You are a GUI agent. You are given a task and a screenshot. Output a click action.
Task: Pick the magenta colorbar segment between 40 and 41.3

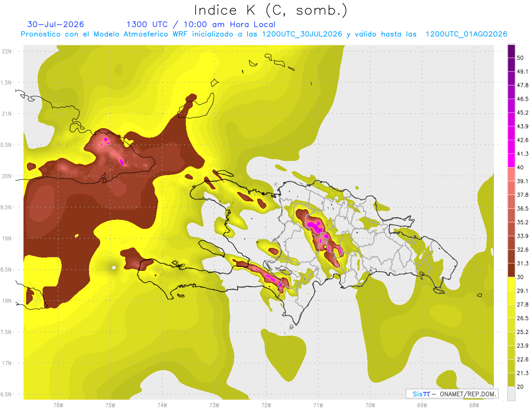[511, 160]
